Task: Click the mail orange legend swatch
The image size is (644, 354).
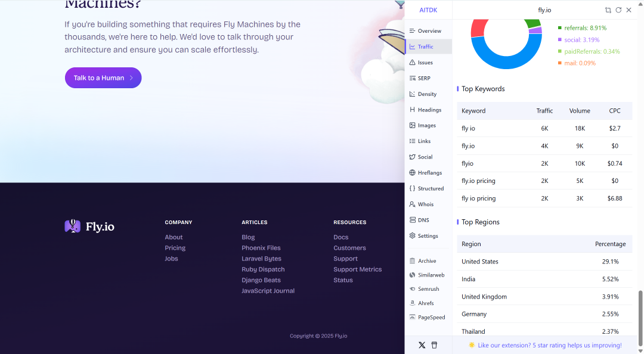Action: pos(559,63)
